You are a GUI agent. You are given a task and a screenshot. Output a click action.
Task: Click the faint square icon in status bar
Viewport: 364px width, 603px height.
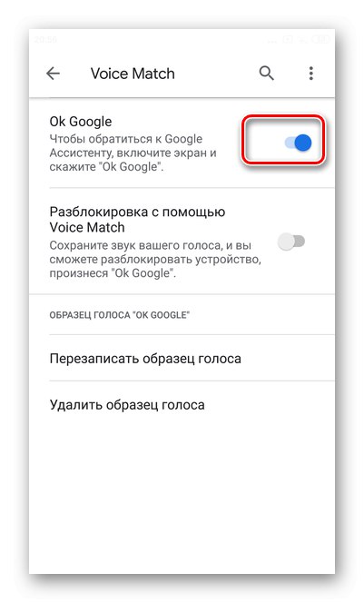click(288, 39)
